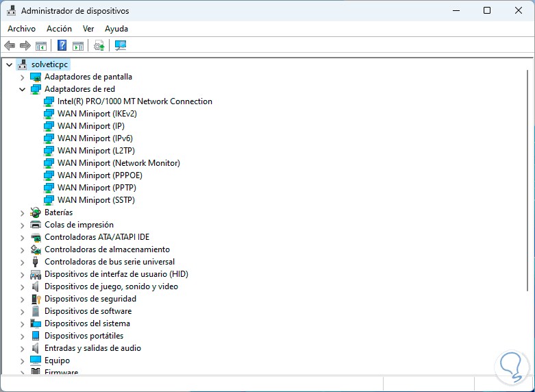Click the Controladoras ATA/ATAPI IDE icon
Viewport: 535px width, 392px height.
(x=36, y=237)
